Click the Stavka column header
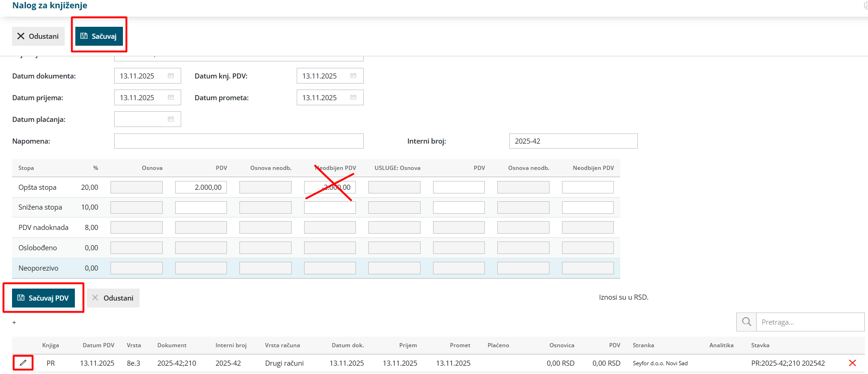The height and width of the screenshot is (374, 868). (760, 345)
